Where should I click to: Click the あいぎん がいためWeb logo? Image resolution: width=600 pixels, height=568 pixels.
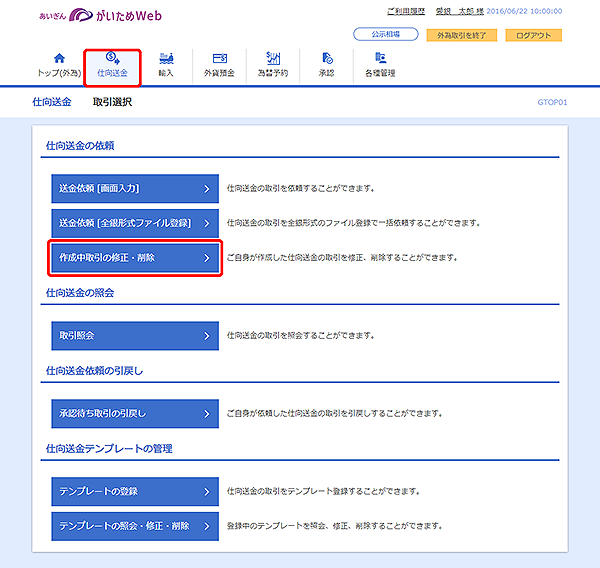(100, 15)
